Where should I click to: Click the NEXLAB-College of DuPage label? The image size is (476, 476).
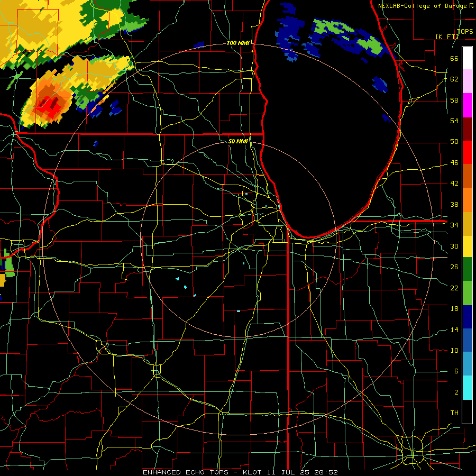point(425,6)
